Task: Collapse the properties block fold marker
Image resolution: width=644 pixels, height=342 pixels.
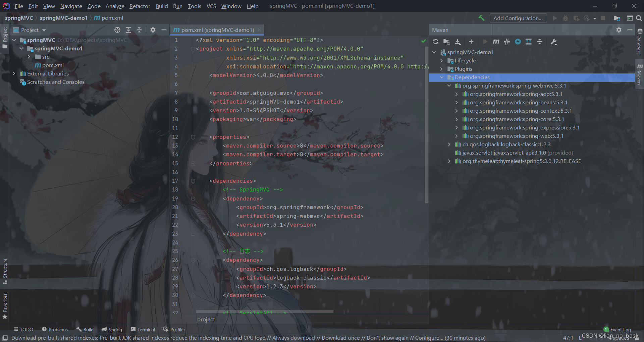Action: point(193,137)
